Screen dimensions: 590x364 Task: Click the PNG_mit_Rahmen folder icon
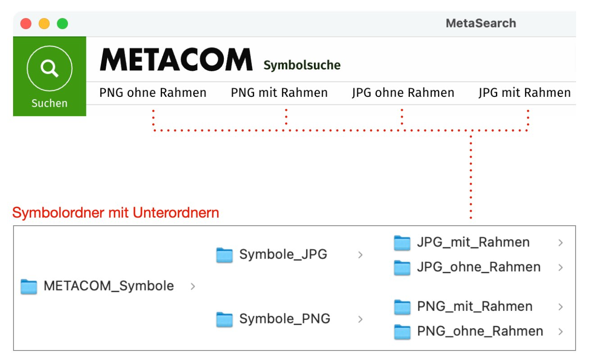(402, 307)
